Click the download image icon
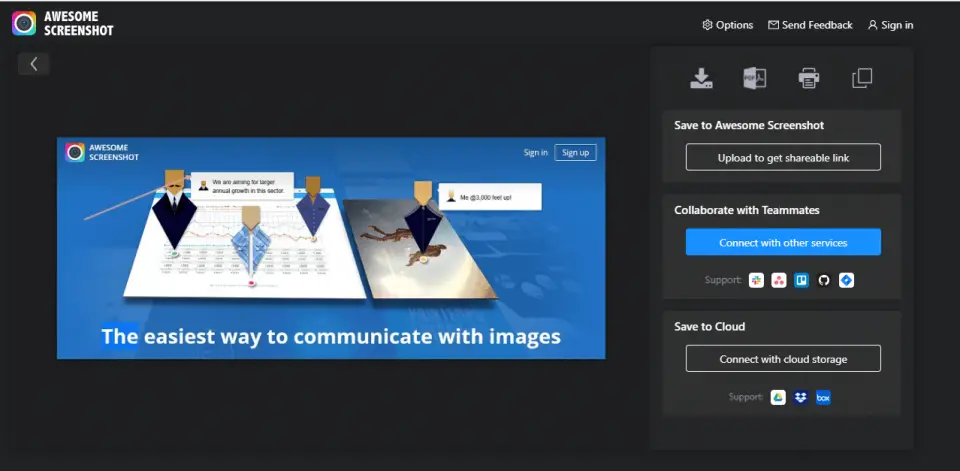The height and width of the screenshot is (471, 960). coord(701,78)
